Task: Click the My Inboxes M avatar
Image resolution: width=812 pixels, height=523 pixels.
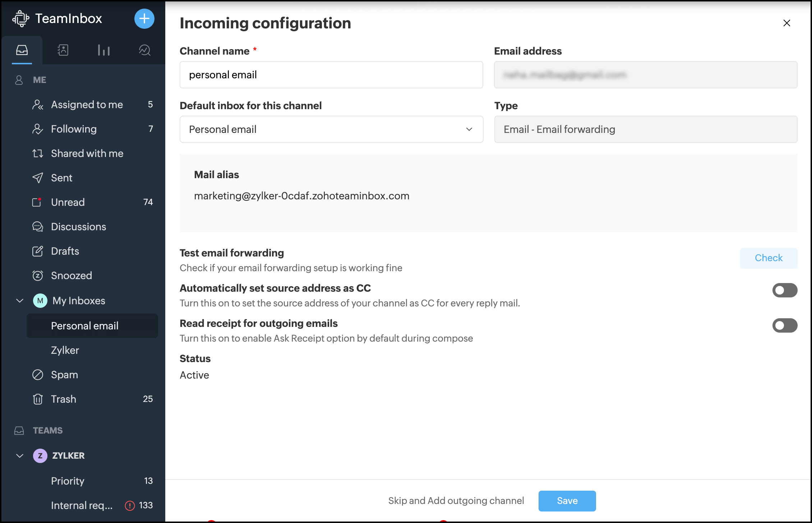Action: [x=40, y=301]
